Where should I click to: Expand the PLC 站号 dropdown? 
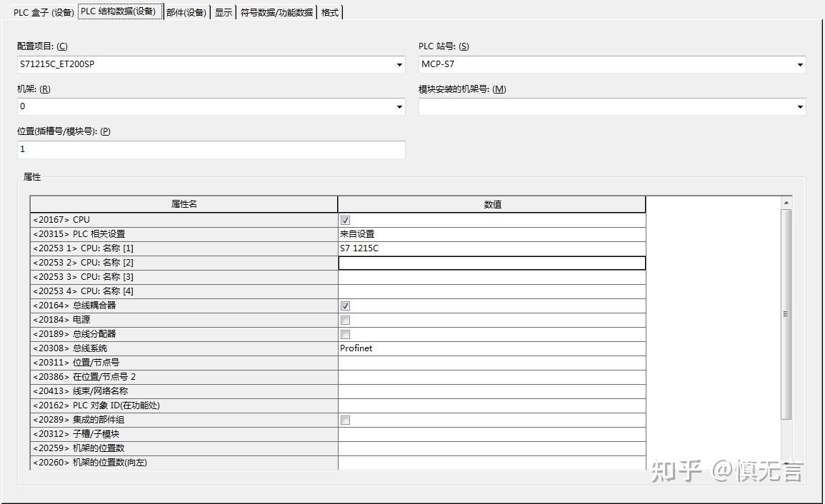coord(800,65)
